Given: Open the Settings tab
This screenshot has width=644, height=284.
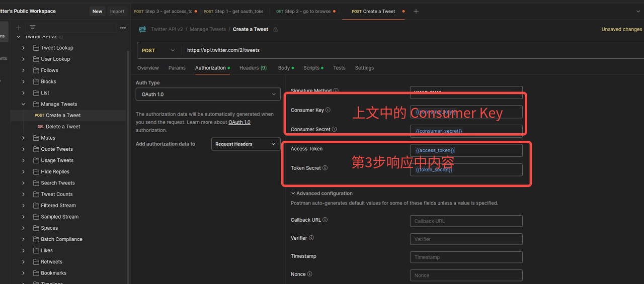Looking at the screenshot, I should 364,68.
